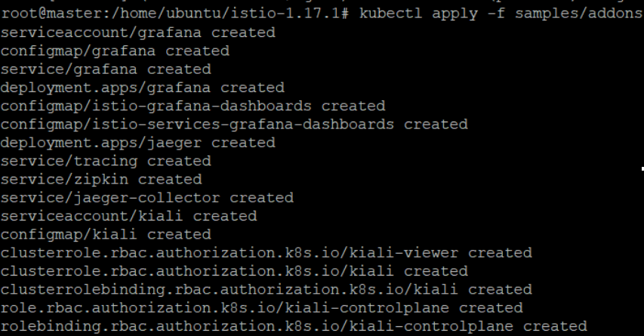
Task: Click the deployment.apps/jaeger created line
Action: [138, 143]
